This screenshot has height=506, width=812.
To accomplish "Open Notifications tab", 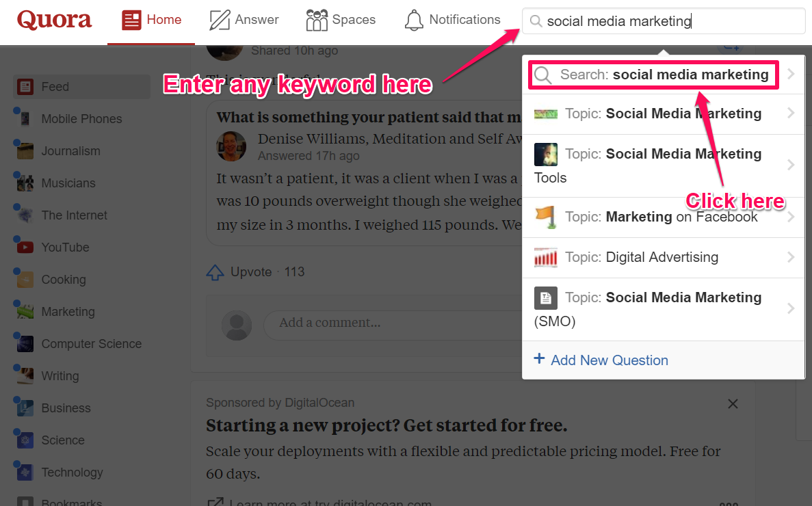I will 452,21.
